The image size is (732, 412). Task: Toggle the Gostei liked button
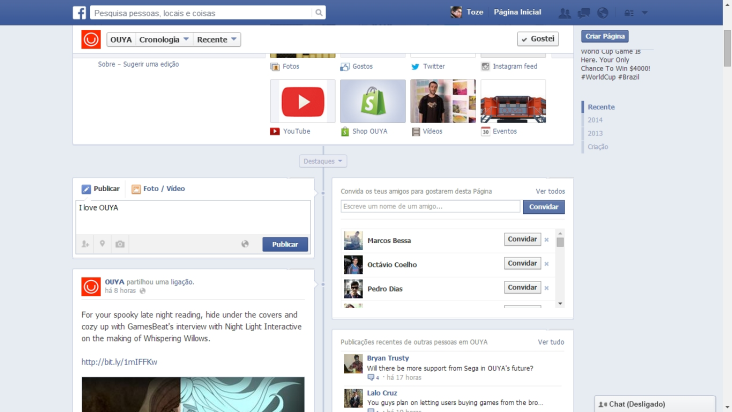538,39
